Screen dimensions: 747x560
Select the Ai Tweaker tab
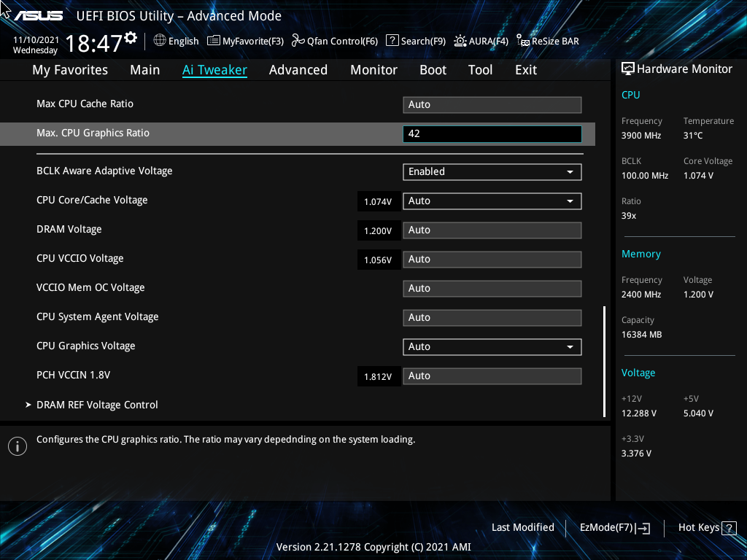[214, 70]
